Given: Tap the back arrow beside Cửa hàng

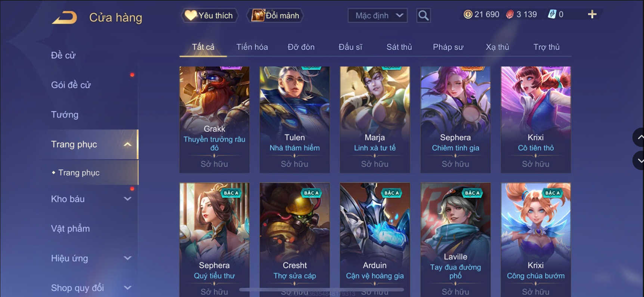Looking at the screenshot, I should point(64,17).
